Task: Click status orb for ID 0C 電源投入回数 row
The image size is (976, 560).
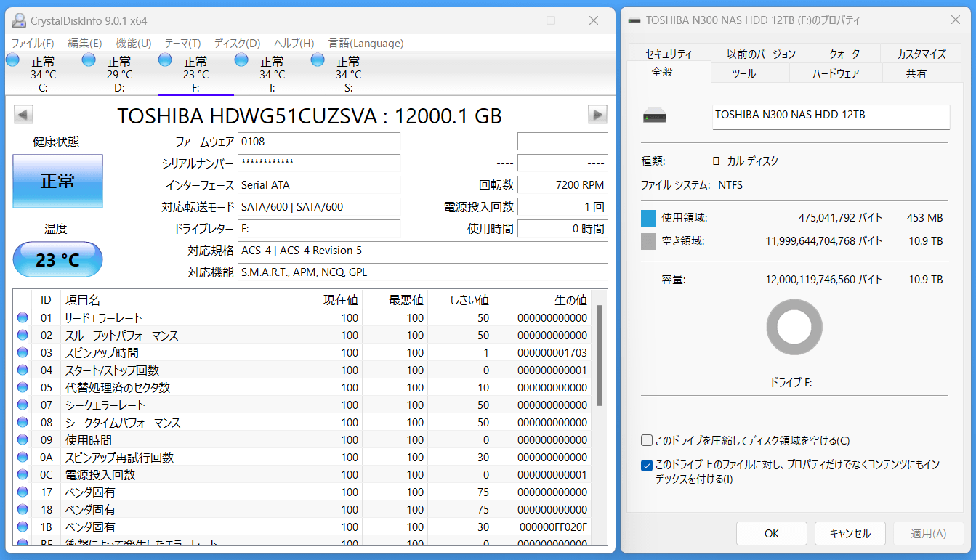Action: point(23,475)
